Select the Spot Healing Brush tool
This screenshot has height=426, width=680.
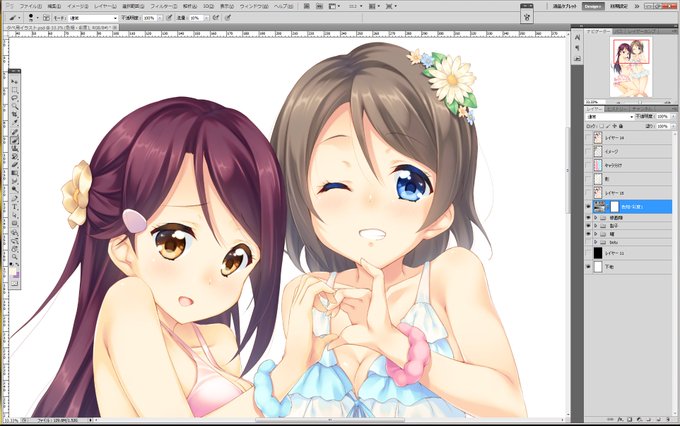[14, 132]
